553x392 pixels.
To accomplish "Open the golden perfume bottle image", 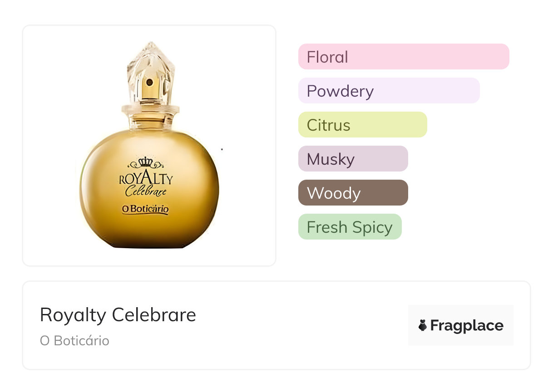I will pyautogui.click(x=149, y=145).
